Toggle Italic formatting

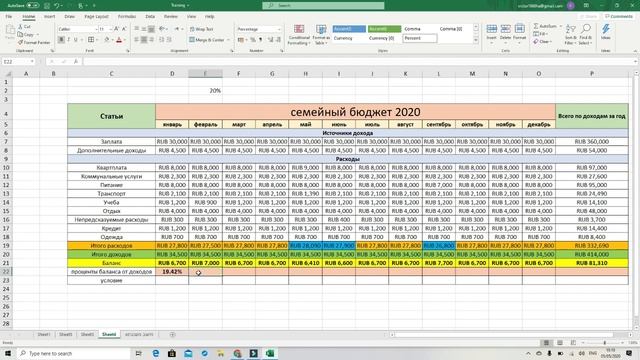[68, 40]
